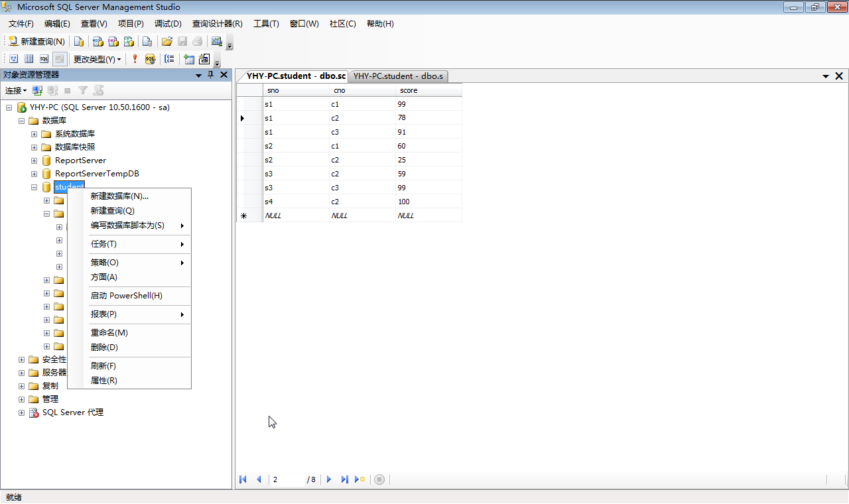Click the cno column header

(x=362, y=90)
